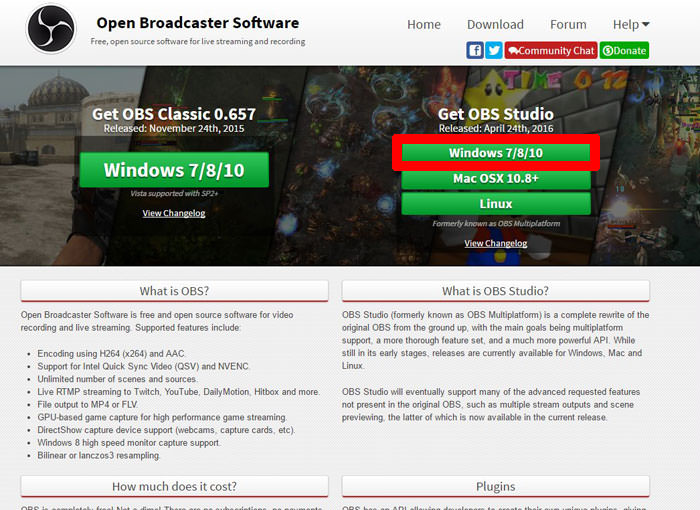Screen dimensions: 700x510
Task: Open the Download menu item
Action: pos(495,25)
